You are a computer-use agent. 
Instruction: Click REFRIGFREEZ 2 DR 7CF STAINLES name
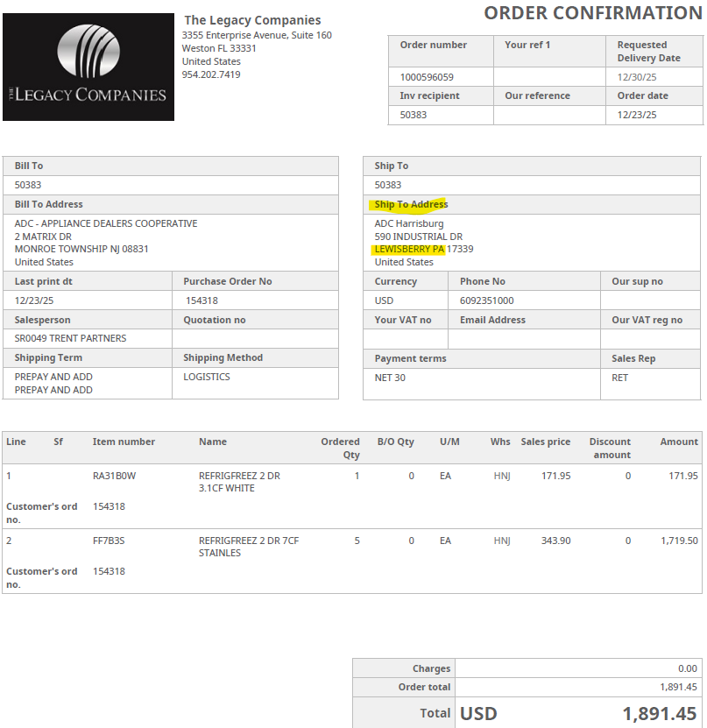[249, 547]
